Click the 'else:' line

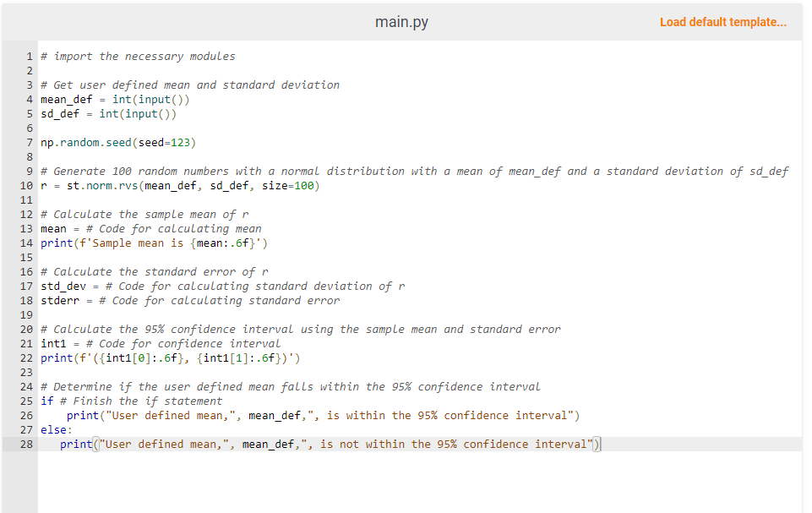point(57,430)
